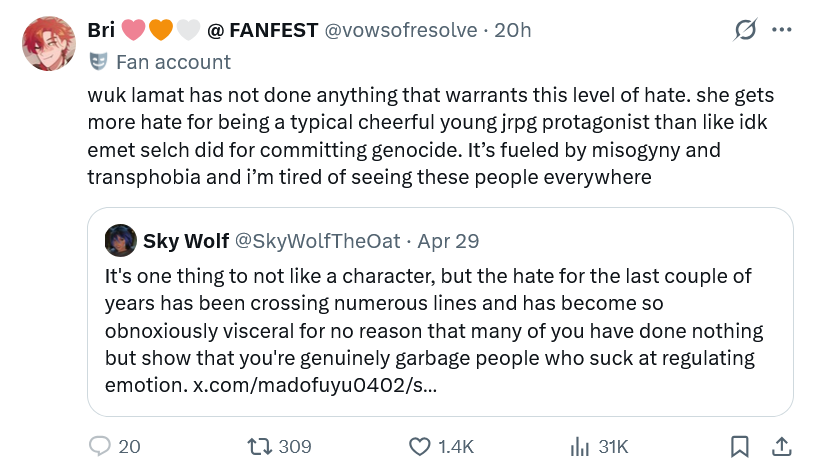Click the Fan account label

coord(173,62)
